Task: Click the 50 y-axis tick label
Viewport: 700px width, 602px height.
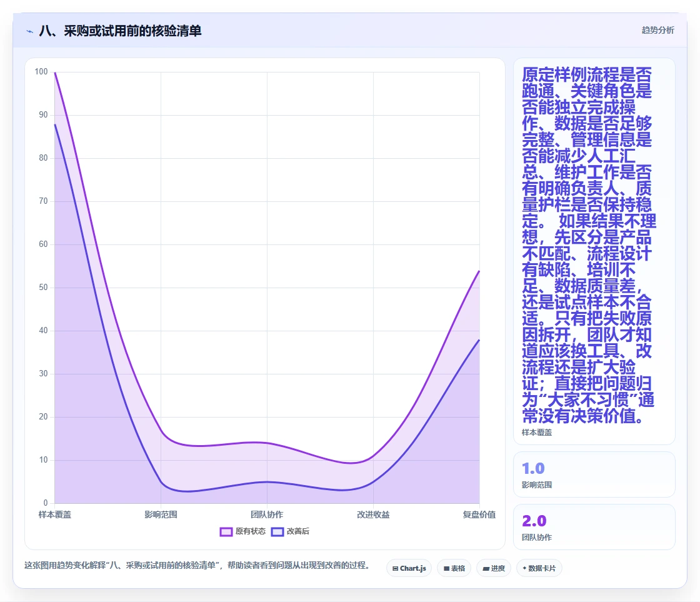Action: [43, 287]
